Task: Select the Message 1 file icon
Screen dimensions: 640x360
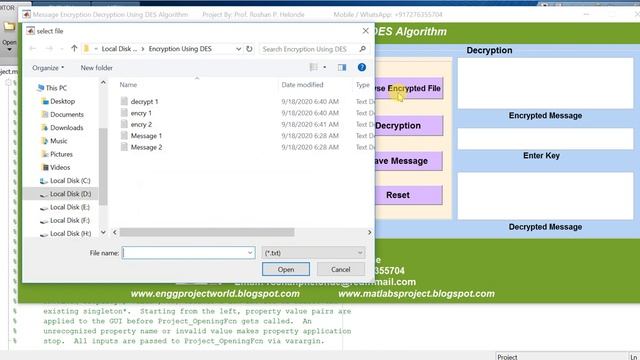Action: pos(124,136)
